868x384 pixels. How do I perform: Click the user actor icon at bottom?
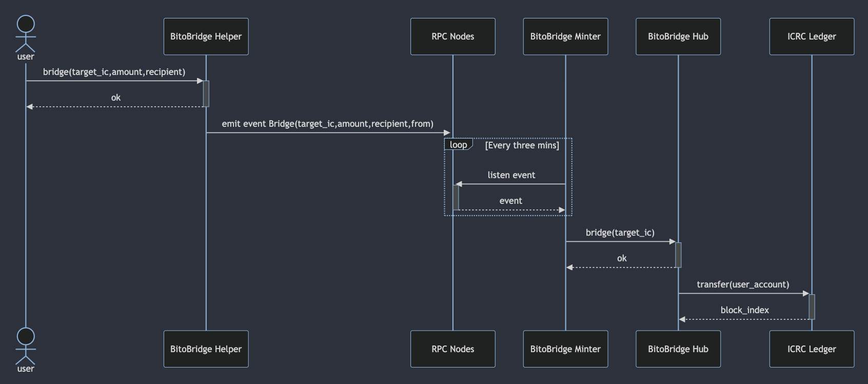pyautogui.click(x=26, y=347)
